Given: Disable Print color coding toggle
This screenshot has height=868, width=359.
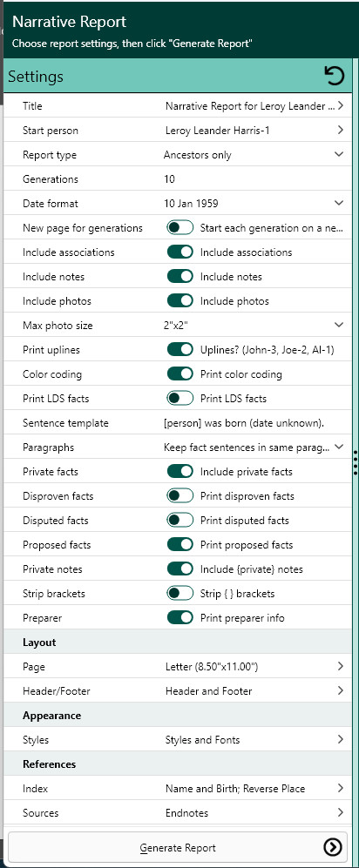Looking at the screenshot, I should [180, 373].
